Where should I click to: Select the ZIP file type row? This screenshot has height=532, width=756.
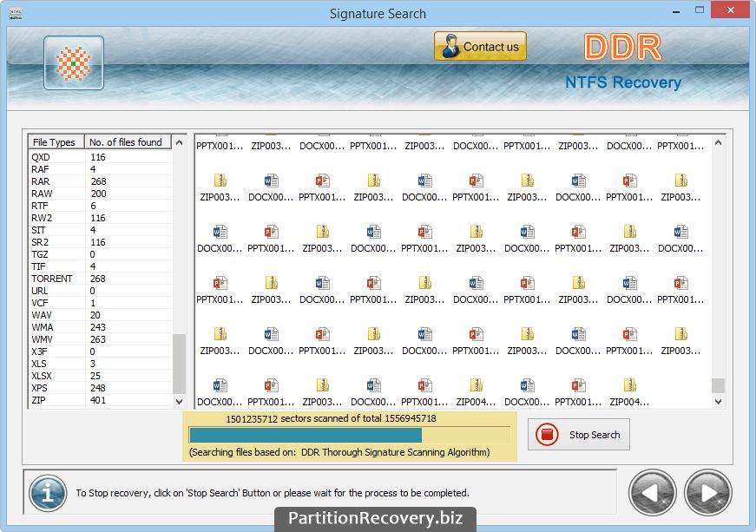coord(101,400)
